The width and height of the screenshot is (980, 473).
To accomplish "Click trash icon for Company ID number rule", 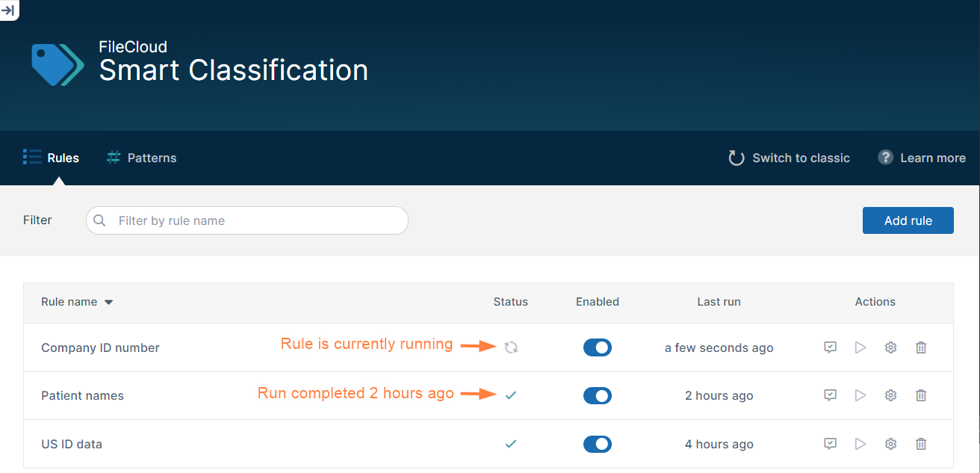I will pos(921,347).
